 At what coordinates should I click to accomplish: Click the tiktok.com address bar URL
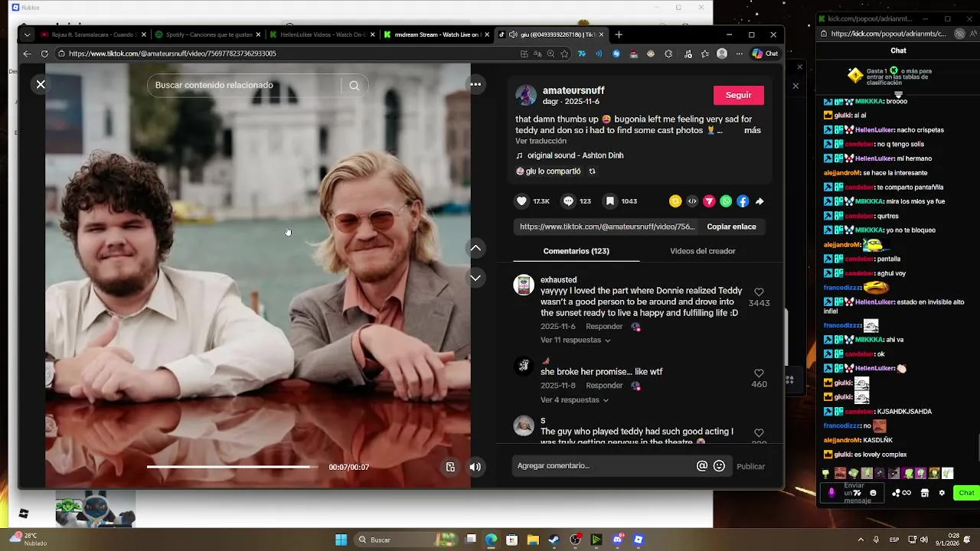pos(172,54)
